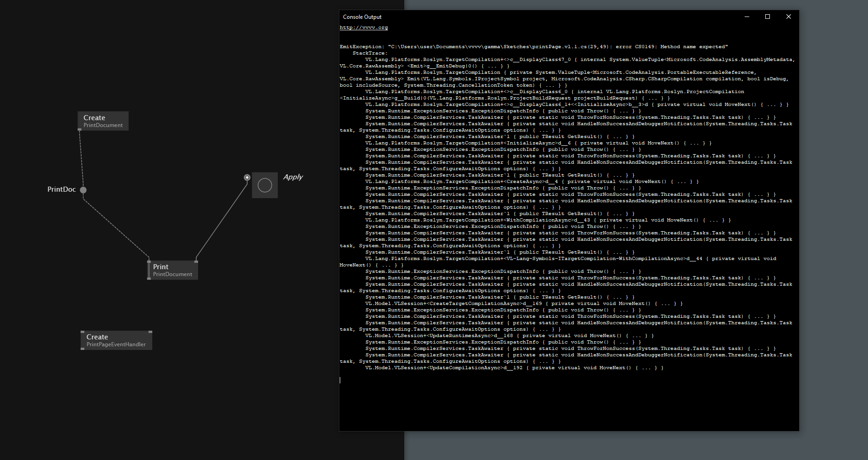The width and height of the screenshot is (868, 460).
Task: Click the top-left pin of the Create PrintPageEventHandler node
Action: [83, 332]
